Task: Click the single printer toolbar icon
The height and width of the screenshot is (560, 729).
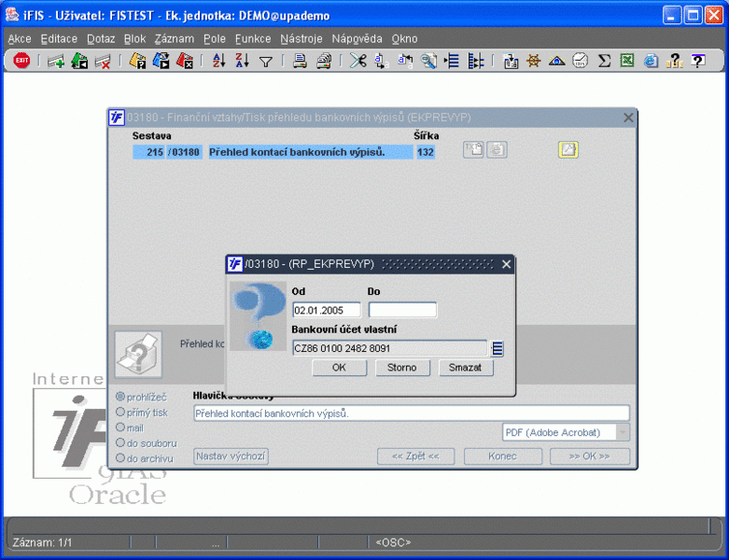Action: [300, 61]
